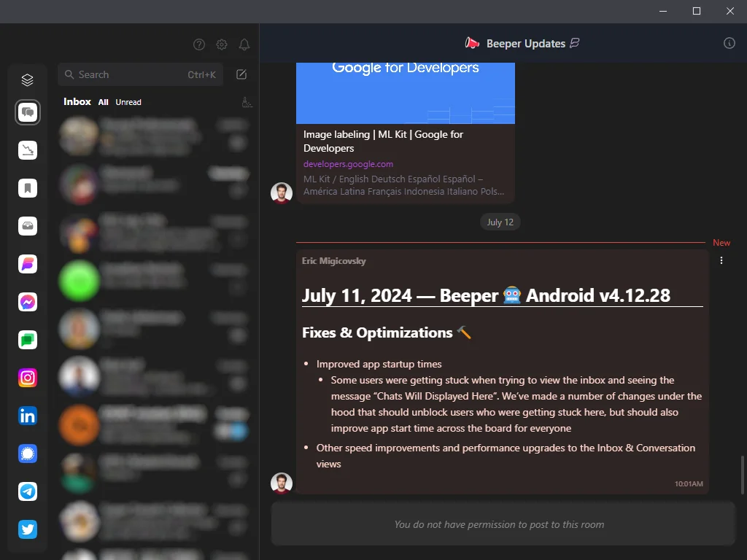Click the broom icon to clear unreads
Viewport: 747px width, 560px height.
247,102
